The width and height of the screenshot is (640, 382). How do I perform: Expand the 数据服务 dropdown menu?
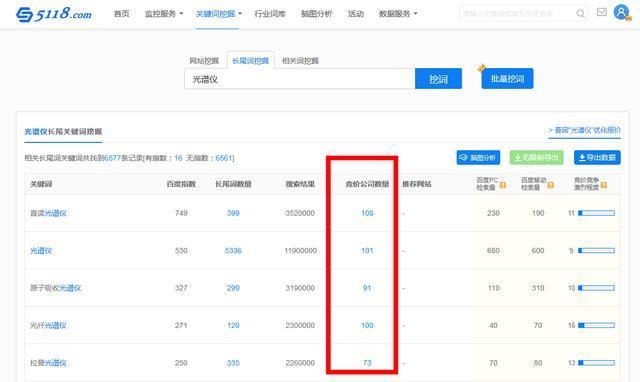pyautogui.click(x=398, y=14)
